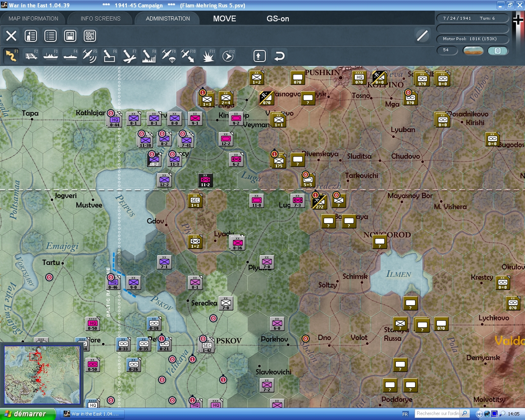
Task: Select the black 11-2 unit counter
Action: [205, 180]
